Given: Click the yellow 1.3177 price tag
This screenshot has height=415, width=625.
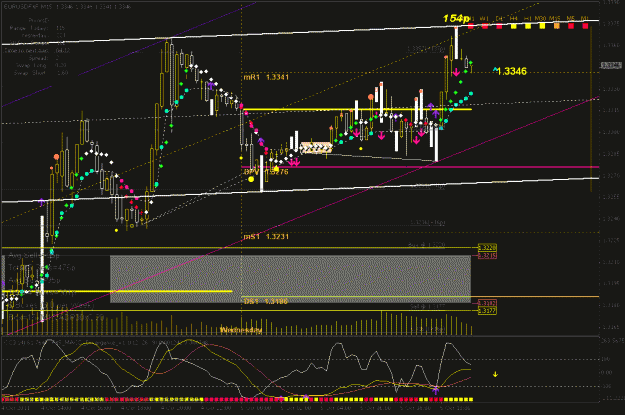Looking at the screenshot, I should 487,311.
